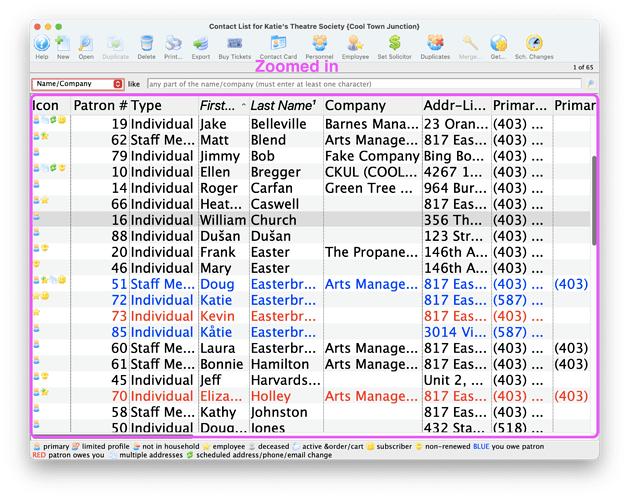Click the 356 Th... address cell
This screenshot has width=629, height=499.
click(457, 220)
